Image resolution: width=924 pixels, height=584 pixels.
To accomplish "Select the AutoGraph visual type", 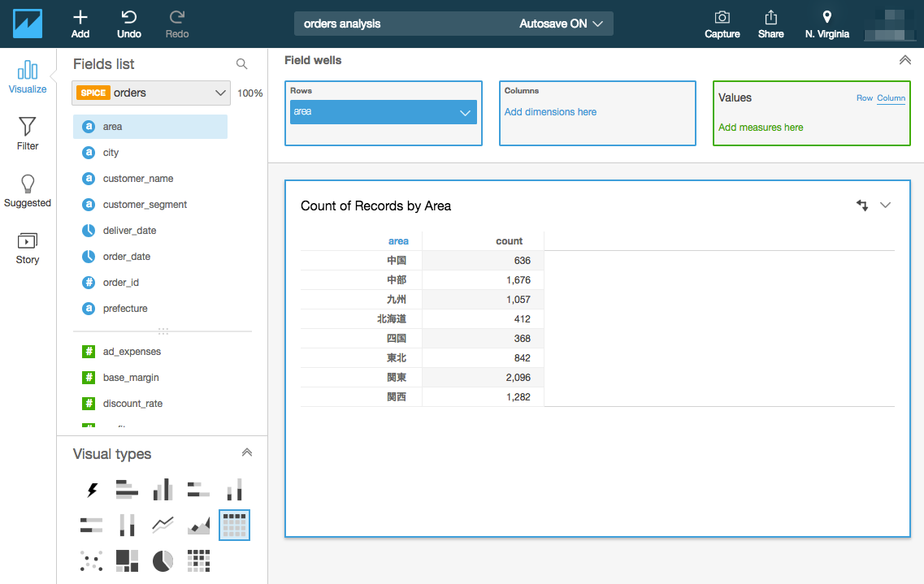I will (91, 489).
